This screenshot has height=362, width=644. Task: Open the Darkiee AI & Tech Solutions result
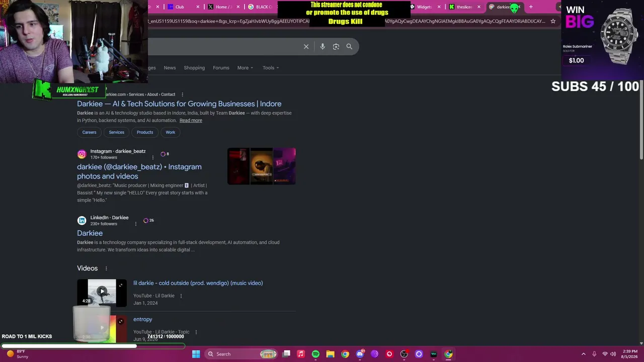[179, 104]
